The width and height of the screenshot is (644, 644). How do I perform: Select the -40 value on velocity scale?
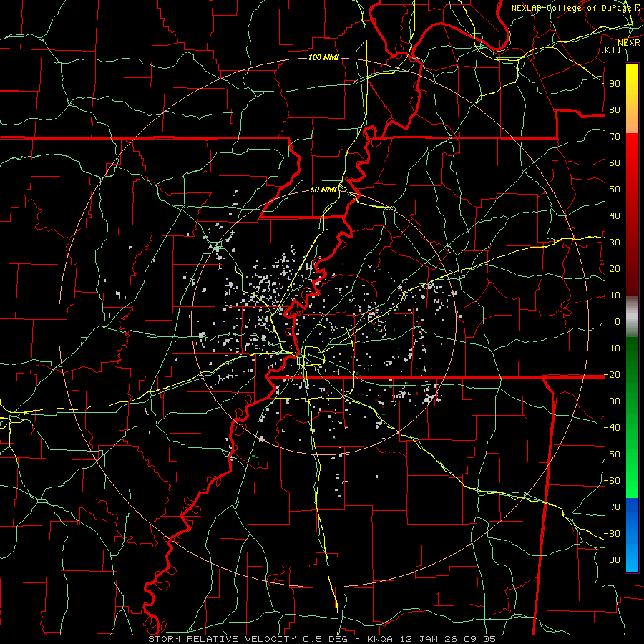pyautogui.click(x=612, y=428)
